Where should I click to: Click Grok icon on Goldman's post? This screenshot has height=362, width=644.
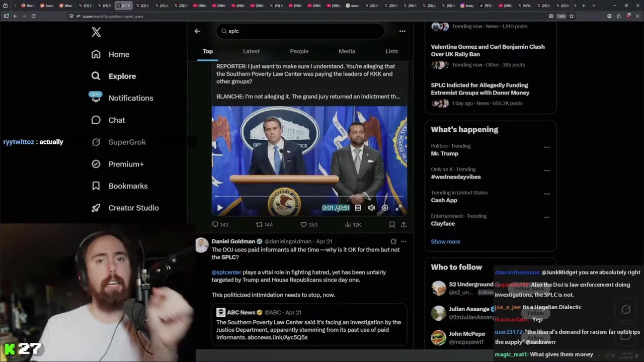click(x=393, y=241)
